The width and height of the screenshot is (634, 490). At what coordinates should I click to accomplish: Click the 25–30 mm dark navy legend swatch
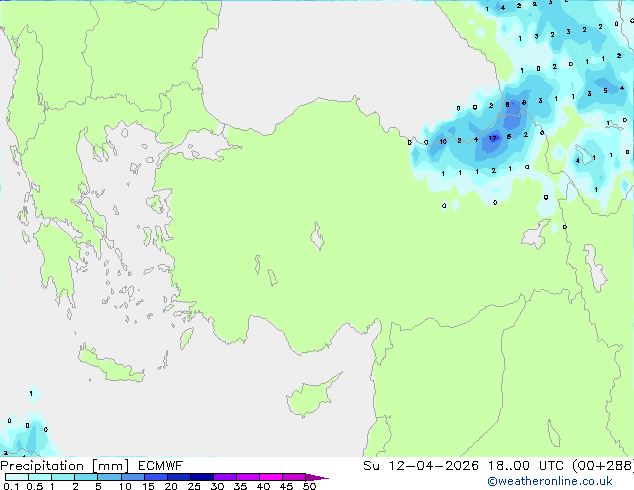pyautogui.click(x=202, y=477)
